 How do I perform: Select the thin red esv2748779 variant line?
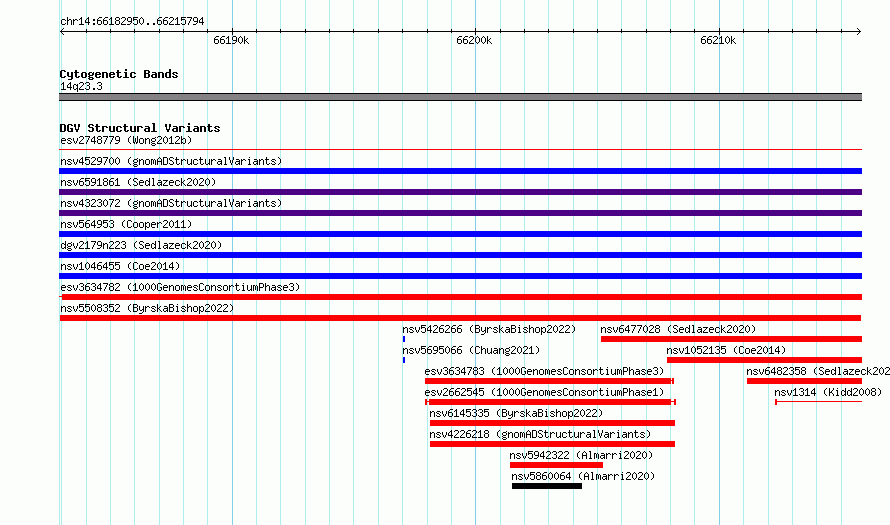pyautogui.click(x=460, y=150)
